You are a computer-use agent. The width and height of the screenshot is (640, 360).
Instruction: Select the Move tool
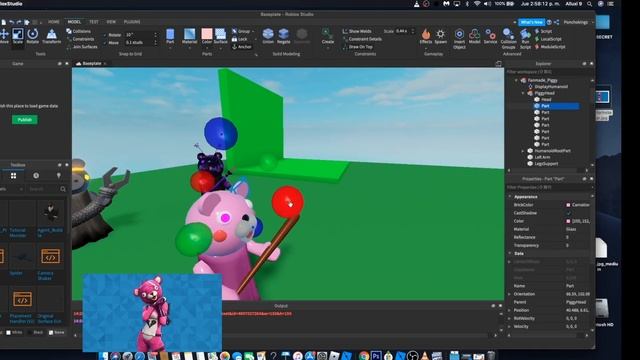(x=4, y=36)
